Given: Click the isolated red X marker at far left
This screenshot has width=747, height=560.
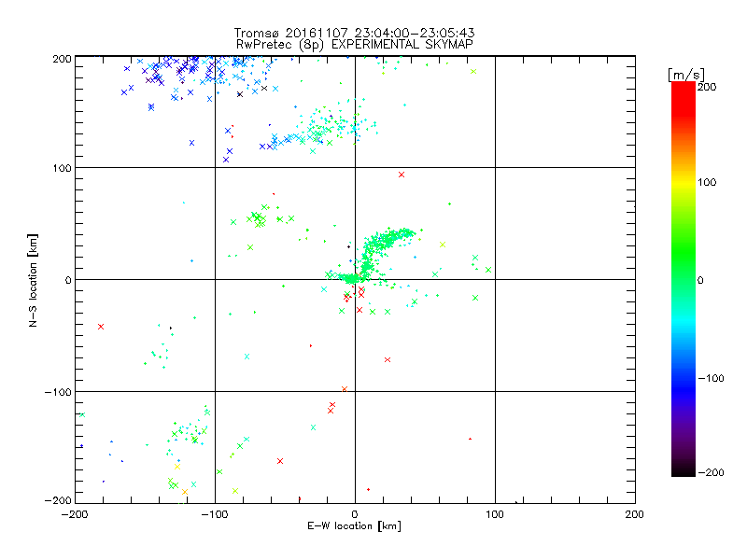Looking at the screenshot, I should click(101, 327).
